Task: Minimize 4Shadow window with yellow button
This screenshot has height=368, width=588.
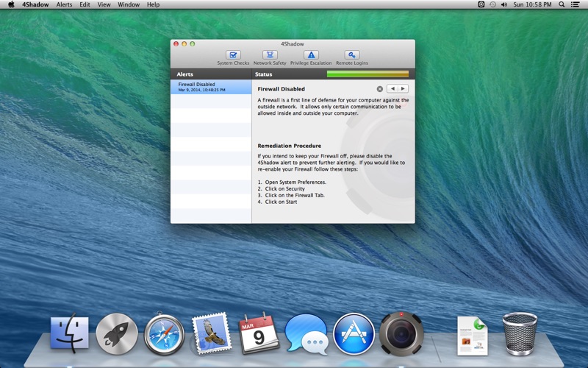Action: pos(184,44)
